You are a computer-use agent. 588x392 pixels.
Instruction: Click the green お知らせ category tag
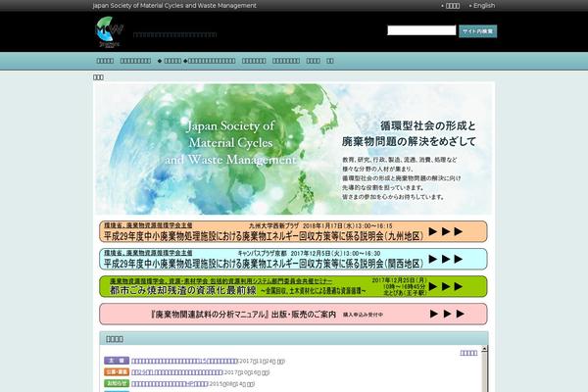click(x=117, y=383)
